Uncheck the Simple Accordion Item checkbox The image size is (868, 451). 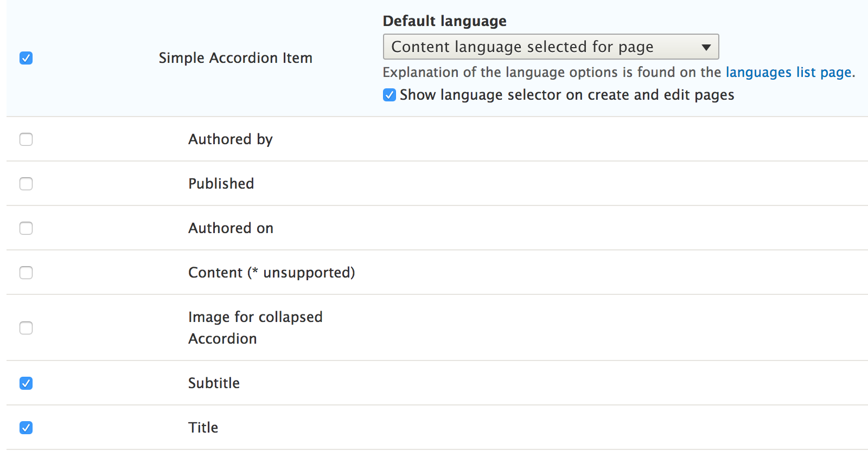click(26, 58)
